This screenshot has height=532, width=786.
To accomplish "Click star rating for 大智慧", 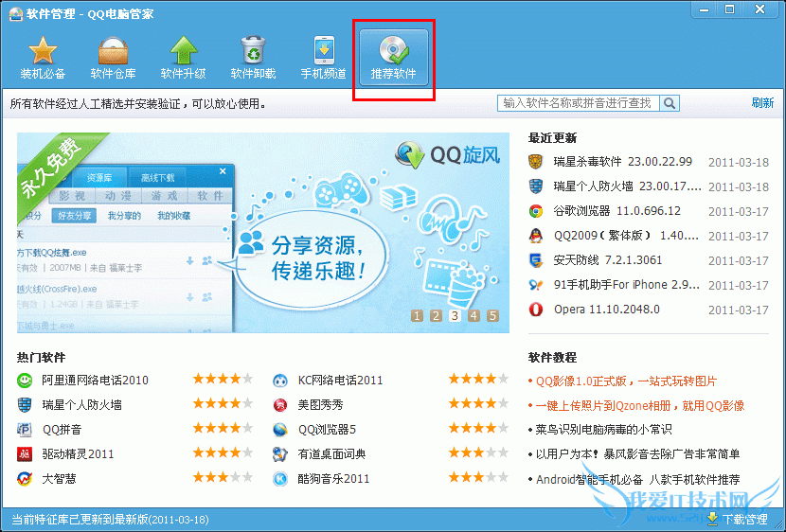I will [223, 477].
